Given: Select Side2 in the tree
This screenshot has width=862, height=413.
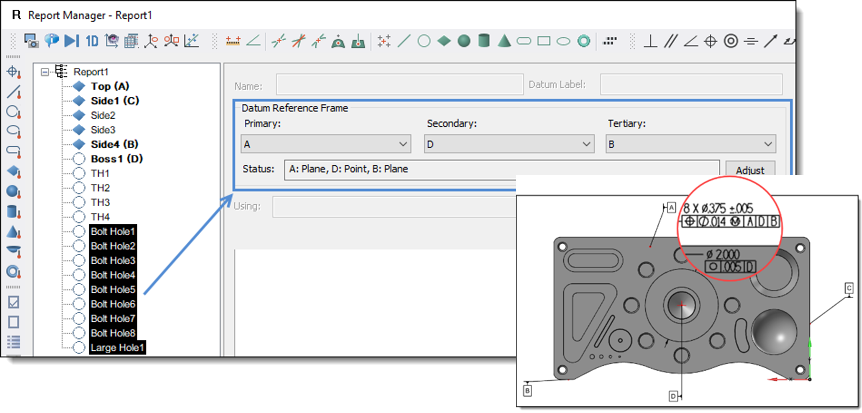Looking at the screenshot, I should 103,115.
